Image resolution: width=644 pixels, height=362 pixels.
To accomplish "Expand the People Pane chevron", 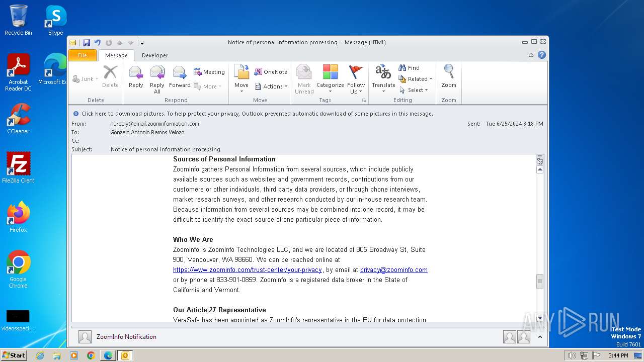I will (540, 337).
